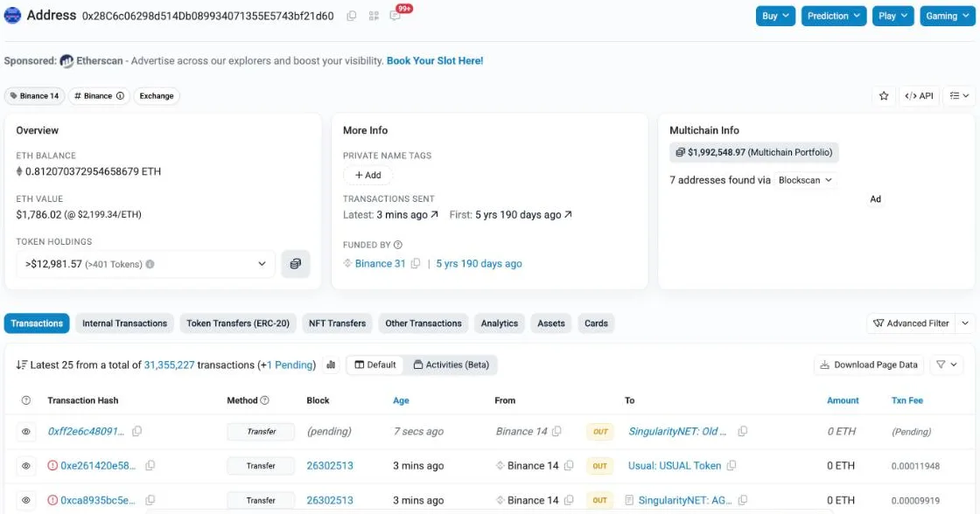Open the Usual: USUAL Token link
This screenshot has height=514, width=980.
click(675, 465)
